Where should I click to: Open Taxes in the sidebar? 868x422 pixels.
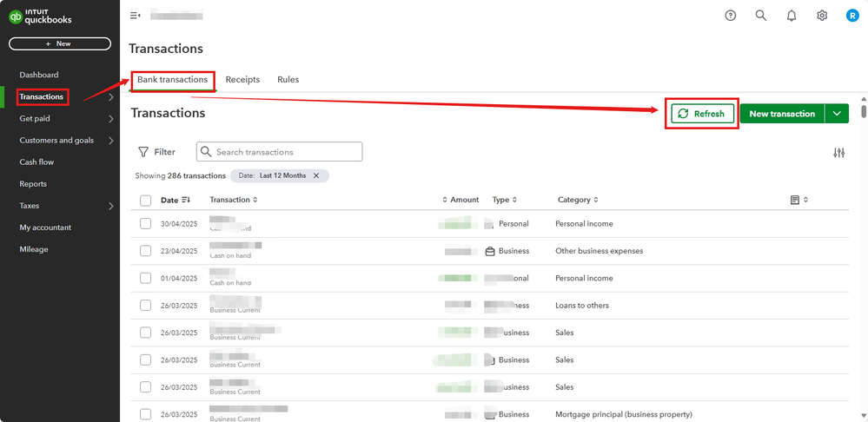tap(30, 206)
